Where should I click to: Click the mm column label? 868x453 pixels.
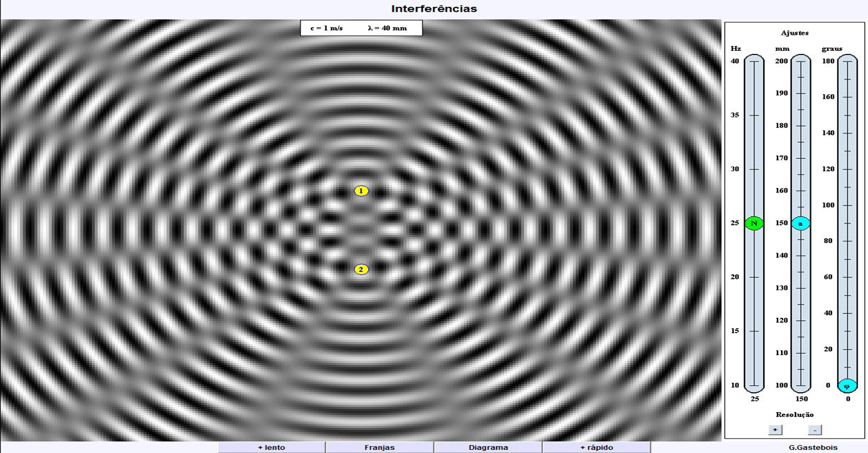(x=781, y=48)
